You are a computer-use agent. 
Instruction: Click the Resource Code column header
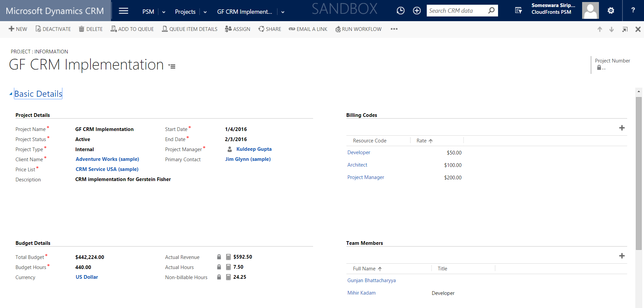point(370,141)
